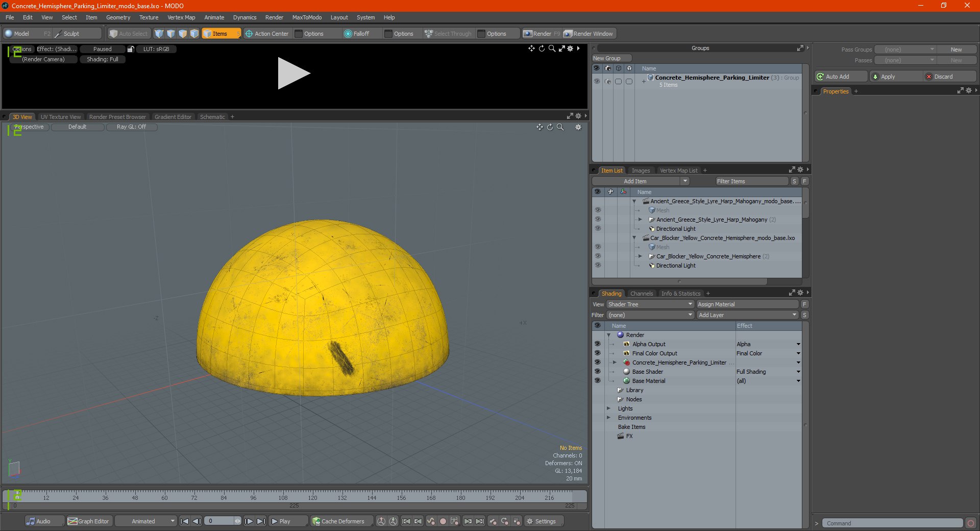Toggle Falloff Options checkbox
The height and width of the screenshot is (531, 980).
[x=388, y=34]
